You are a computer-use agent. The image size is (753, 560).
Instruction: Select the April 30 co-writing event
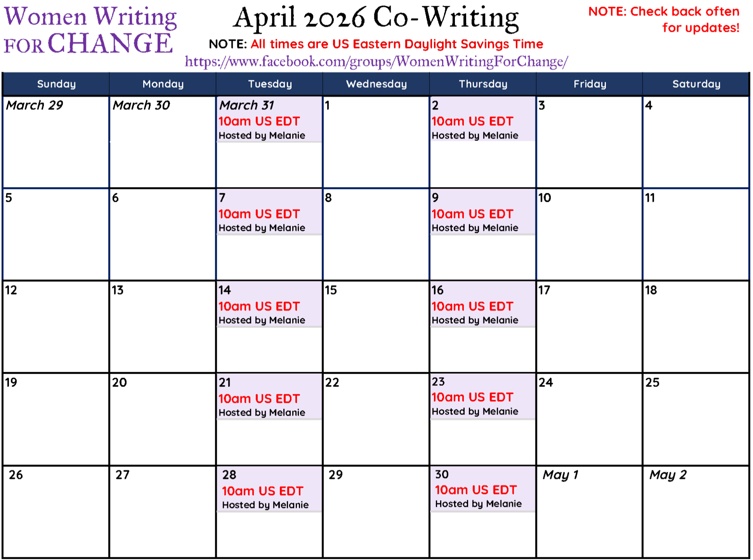pos(483,488)
